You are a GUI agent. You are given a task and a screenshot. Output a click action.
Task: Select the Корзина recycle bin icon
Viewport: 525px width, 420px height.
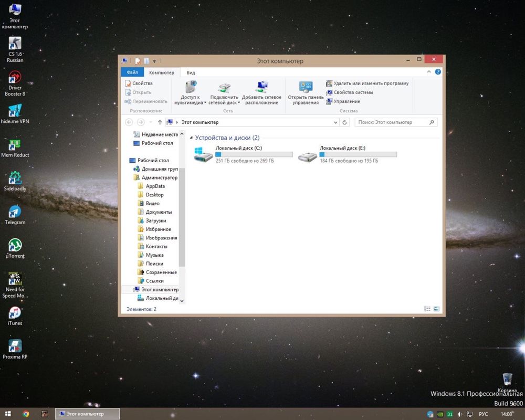click(507, 383)
